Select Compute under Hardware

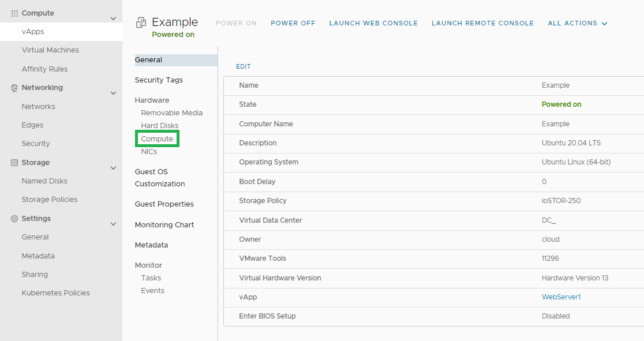pos(157,139)
